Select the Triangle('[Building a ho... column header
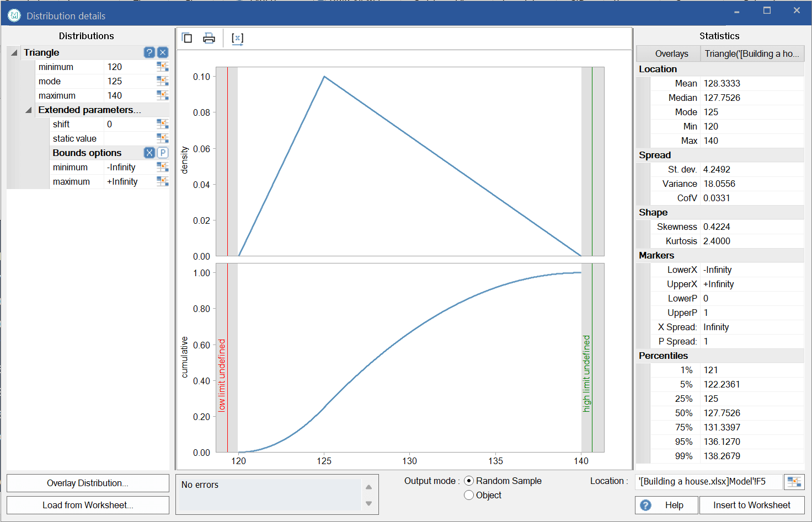 751,53
